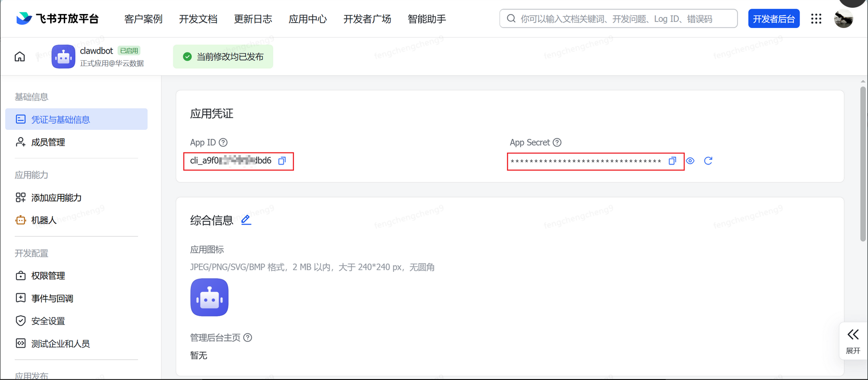Select 凭证与基础信息 in sidebar
Screen dimensions: 868x380
point(76,119)
